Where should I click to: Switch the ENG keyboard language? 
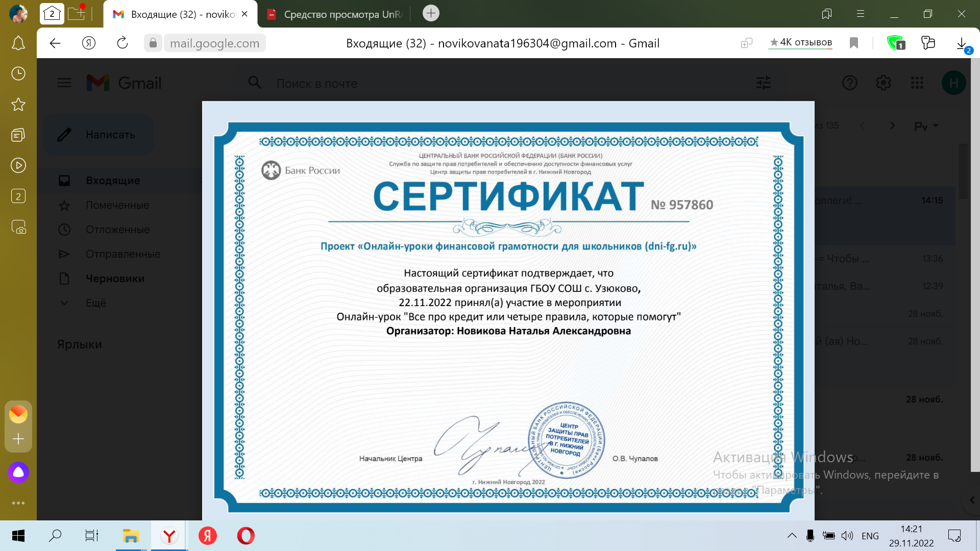[870, 536]
